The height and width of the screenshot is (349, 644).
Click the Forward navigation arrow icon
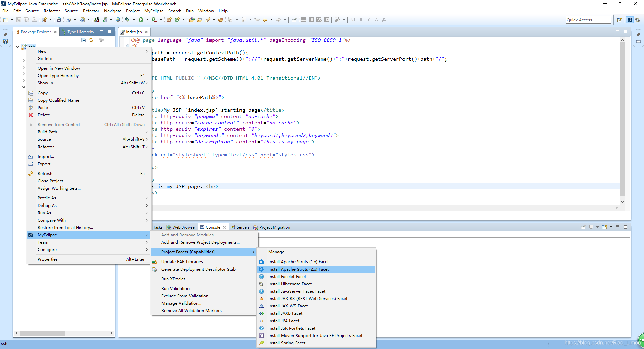tap(278, 20)
